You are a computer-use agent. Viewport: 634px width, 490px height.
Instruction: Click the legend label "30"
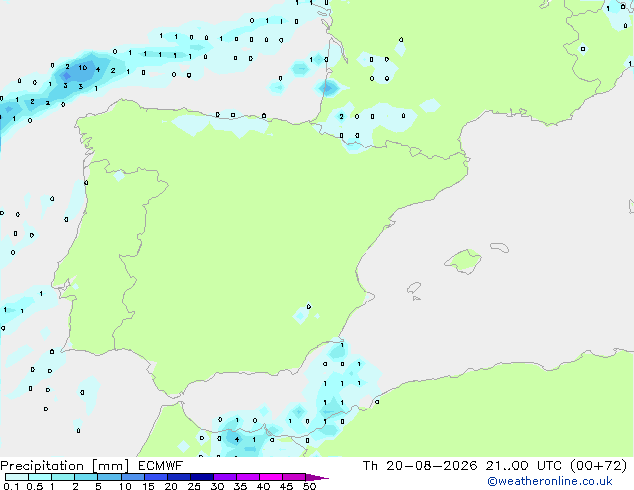pyautogui.click(x=217, y=486)
